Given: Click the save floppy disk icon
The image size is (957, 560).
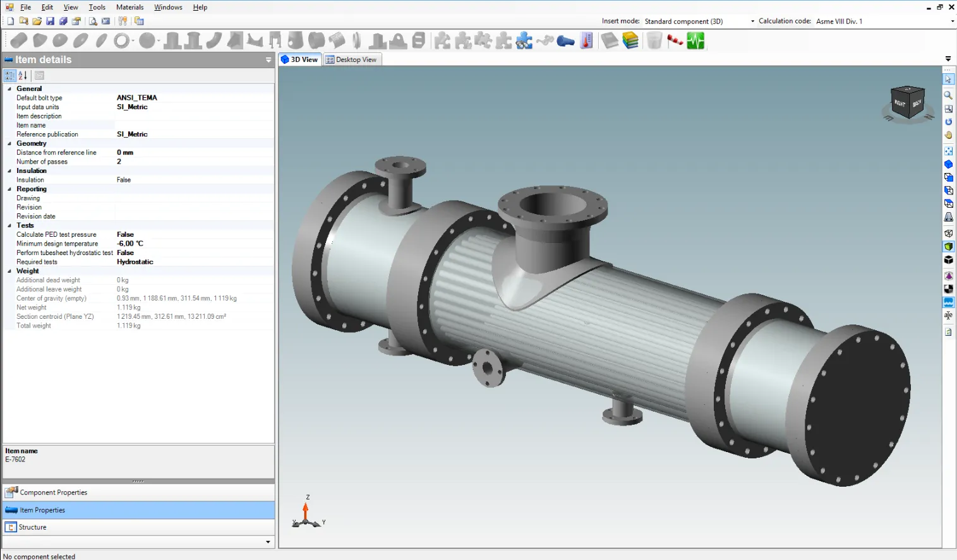Looking at the screenshot, I should click(51, 21).
